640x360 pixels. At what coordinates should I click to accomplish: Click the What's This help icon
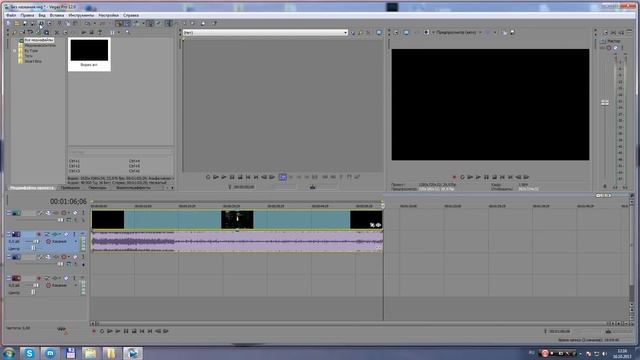coord(215,23)
